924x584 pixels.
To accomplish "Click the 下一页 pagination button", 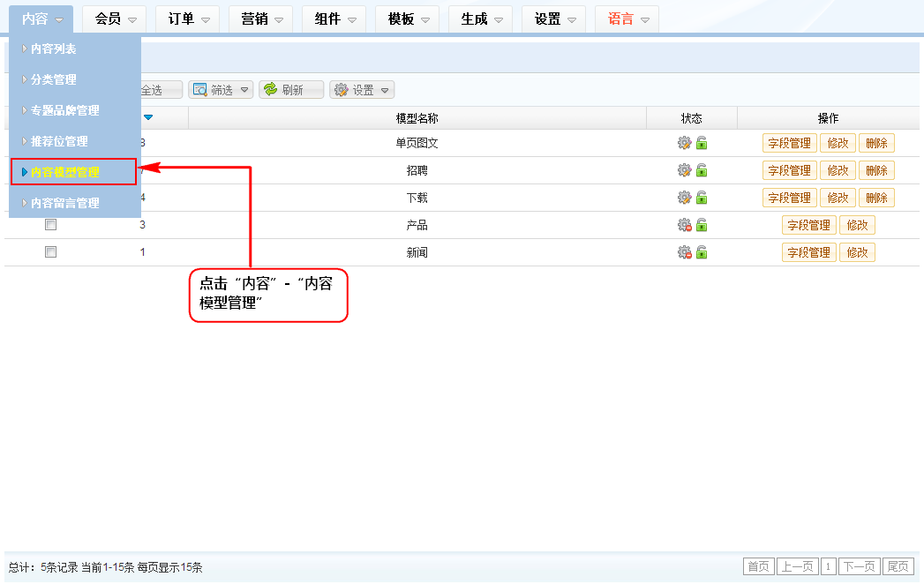I will click(859, 566).
